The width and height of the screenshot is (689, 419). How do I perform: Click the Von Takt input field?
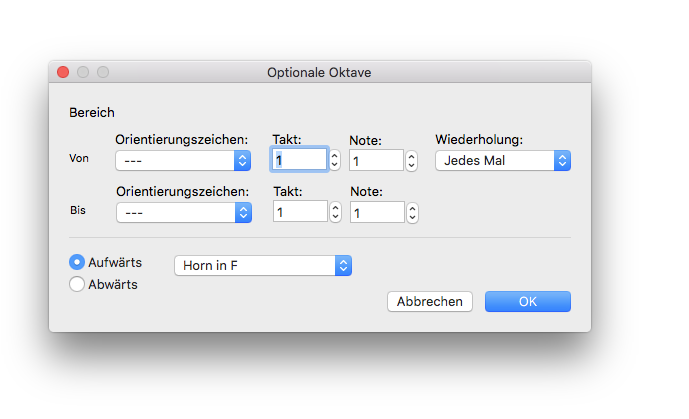[299, 159]
